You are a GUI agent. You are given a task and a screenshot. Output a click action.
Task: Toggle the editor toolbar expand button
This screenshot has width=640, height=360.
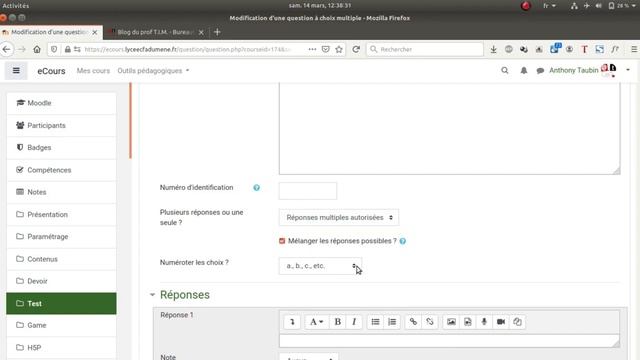click(x=292, y=322)
